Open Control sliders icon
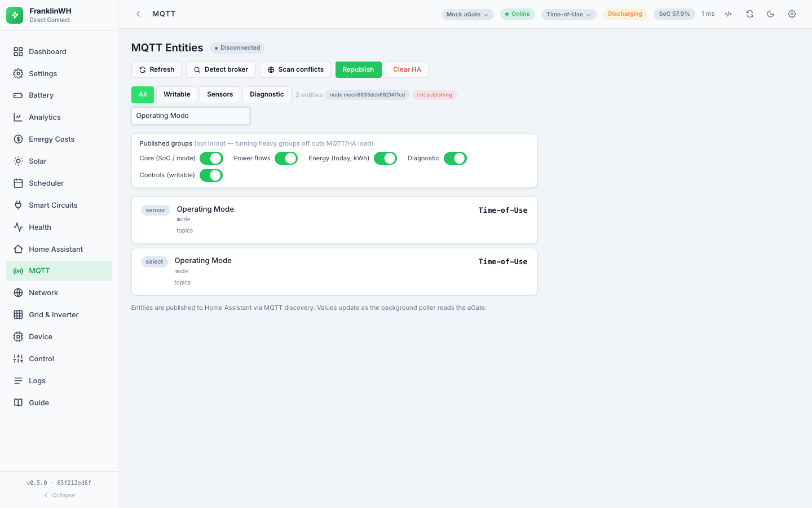The height and width of the screenshot is (508, 812). (18, 359)
